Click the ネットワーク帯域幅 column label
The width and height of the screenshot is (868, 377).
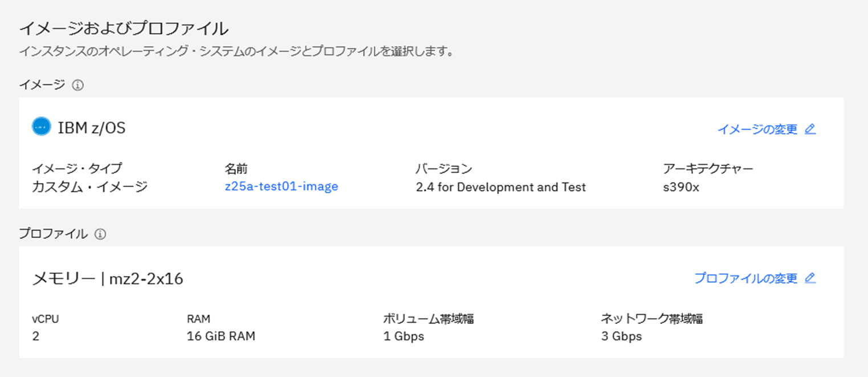click(652, 319)
